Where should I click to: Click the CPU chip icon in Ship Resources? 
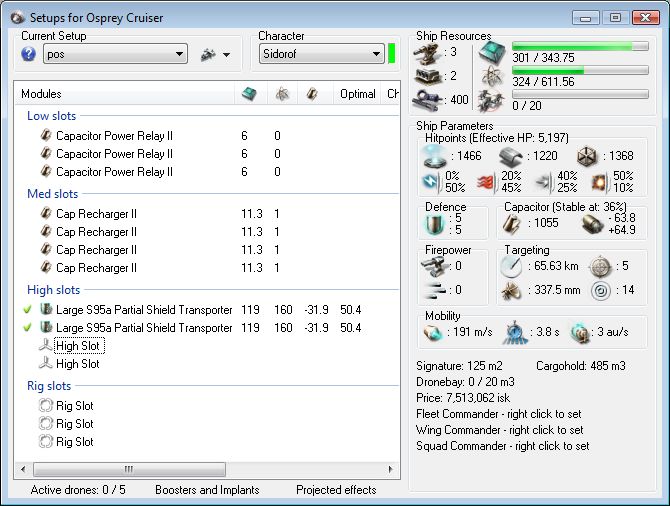491,53
